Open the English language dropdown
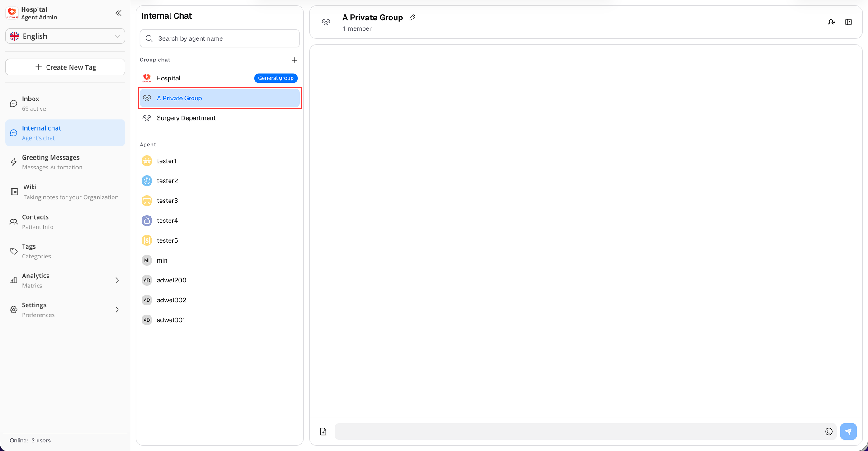Image resolution: width=868 pixels, height=451 pixels. [x=66, y=36]
